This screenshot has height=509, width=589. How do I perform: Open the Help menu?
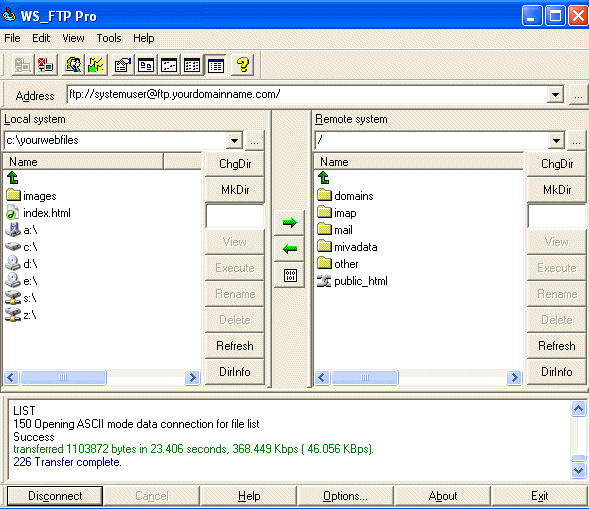click(143, 38)
